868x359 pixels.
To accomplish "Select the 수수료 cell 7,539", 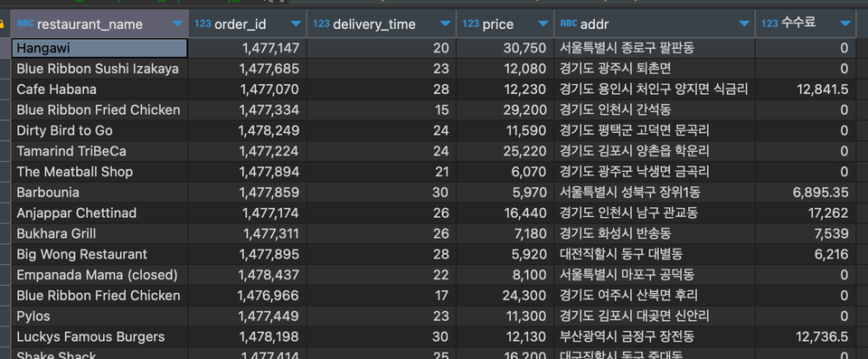I will (x=806, y=234).
